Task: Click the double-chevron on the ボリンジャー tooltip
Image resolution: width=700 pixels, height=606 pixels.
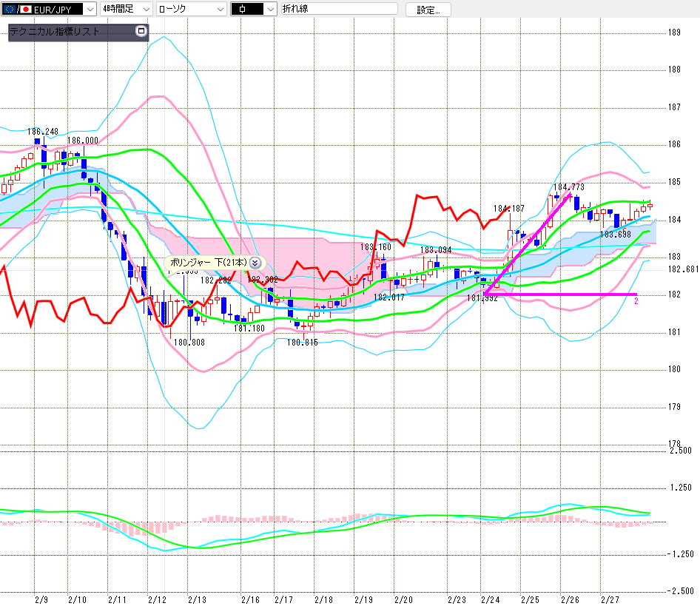Action: point(255,262)
